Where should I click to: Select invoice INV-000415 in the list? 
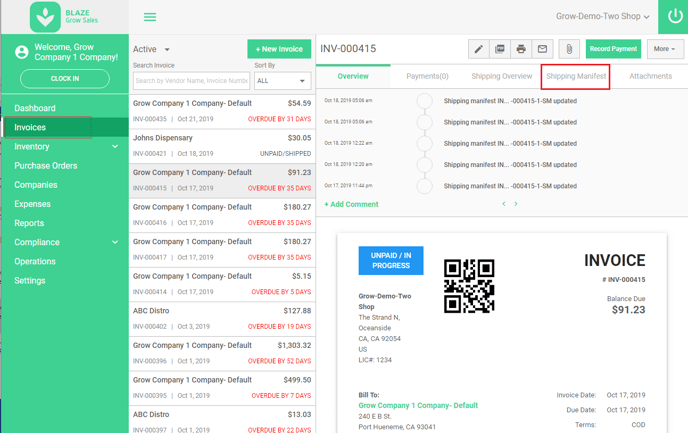click(222, 181)
